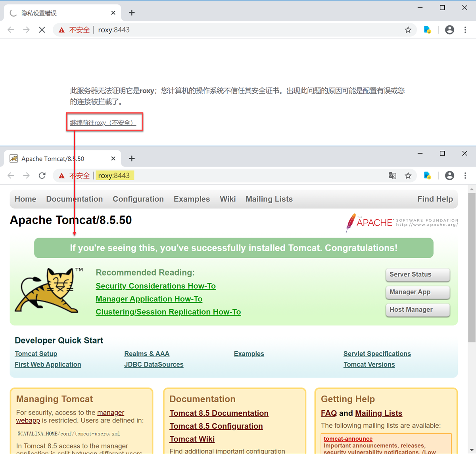
Task: Open Realms & AAA link
Action: [147, 354]
